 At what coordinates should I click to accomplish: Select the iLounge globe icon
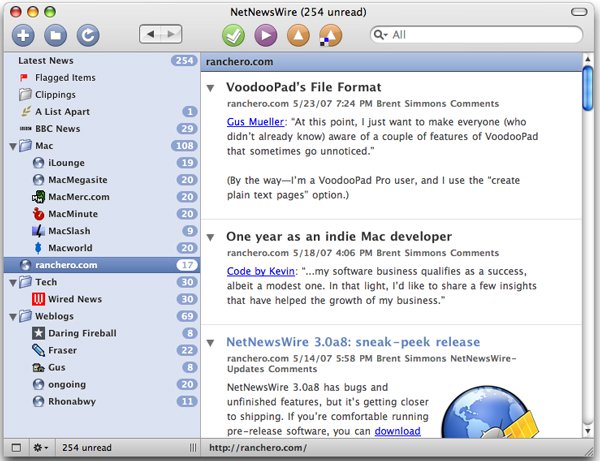[x=38, y=163]
